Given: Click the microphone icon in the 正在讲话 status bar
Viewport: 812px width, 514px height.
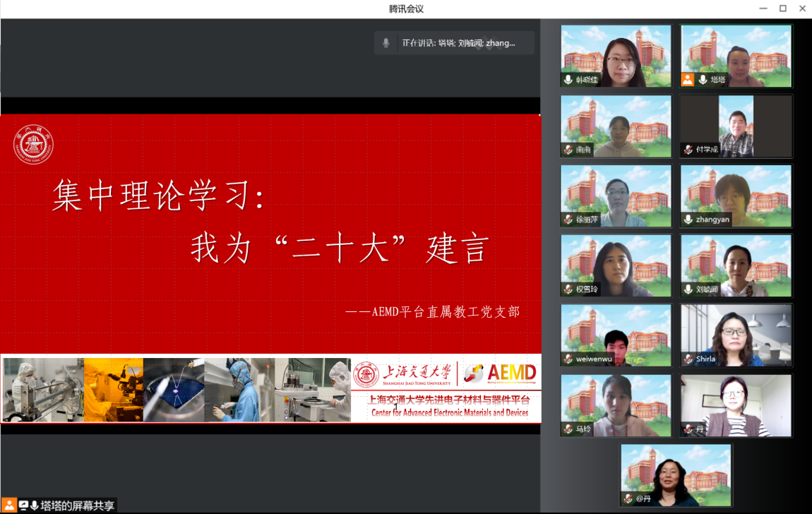Looking at the screenshot, I should (386, 42).
